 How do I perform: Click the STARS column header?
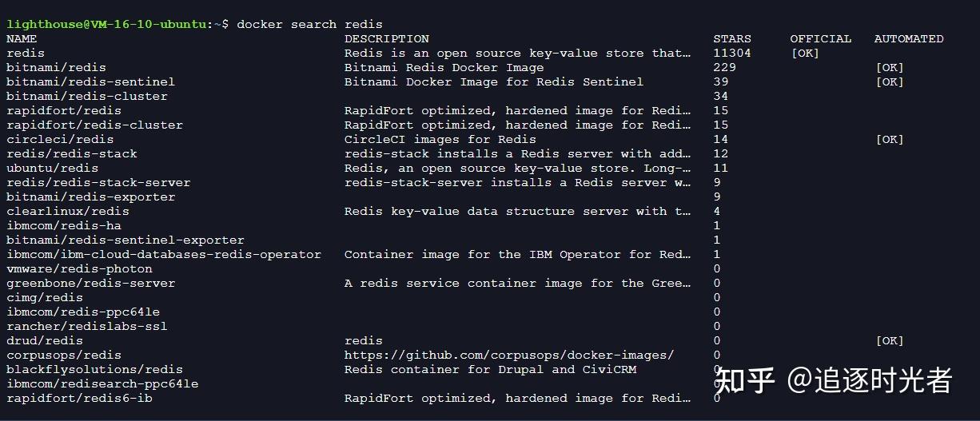[732, 38]
